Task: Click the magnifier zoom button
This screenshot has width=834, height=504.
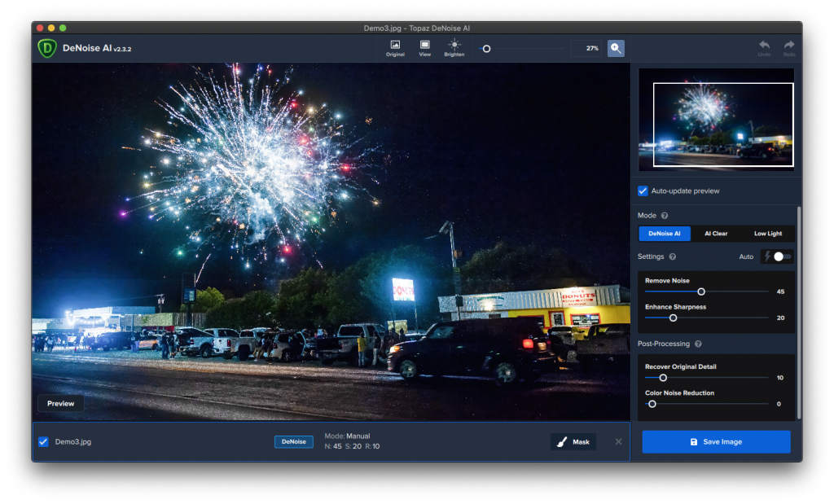Action: [x=616, y=48]
